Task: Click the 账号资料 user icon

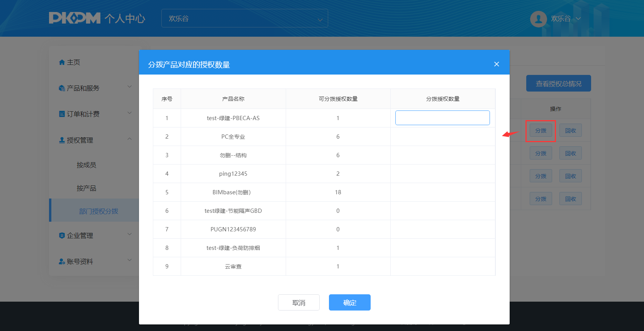Action: pos(62,261)
